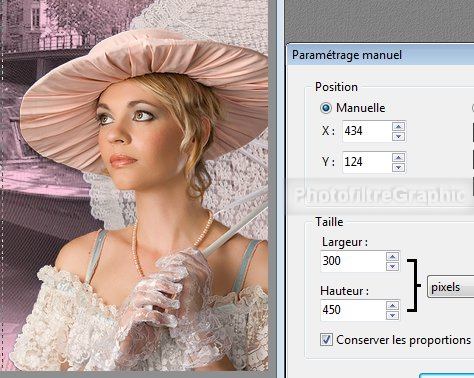The height and width of the screenshot is (378, 474).
Task: Select the Manuelle position radio button
Action: pos(325,108)
